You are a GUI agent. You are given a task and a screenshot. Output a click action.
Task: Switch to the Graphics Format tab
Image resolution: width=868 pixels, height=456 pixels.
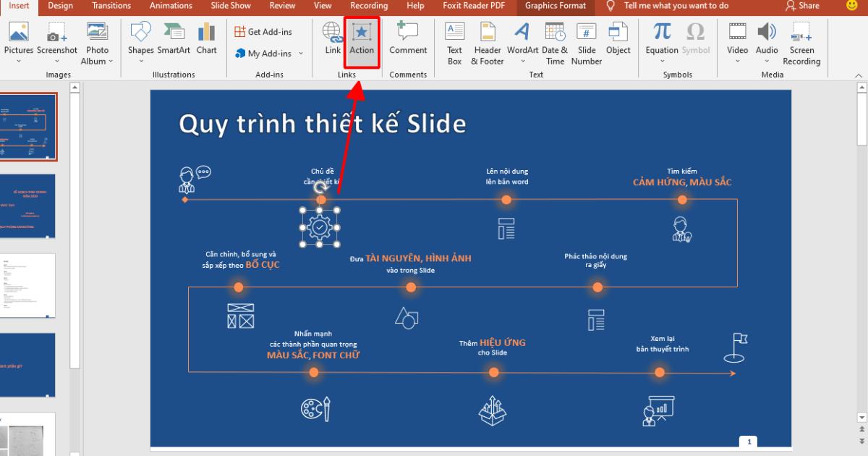point(555,6)
